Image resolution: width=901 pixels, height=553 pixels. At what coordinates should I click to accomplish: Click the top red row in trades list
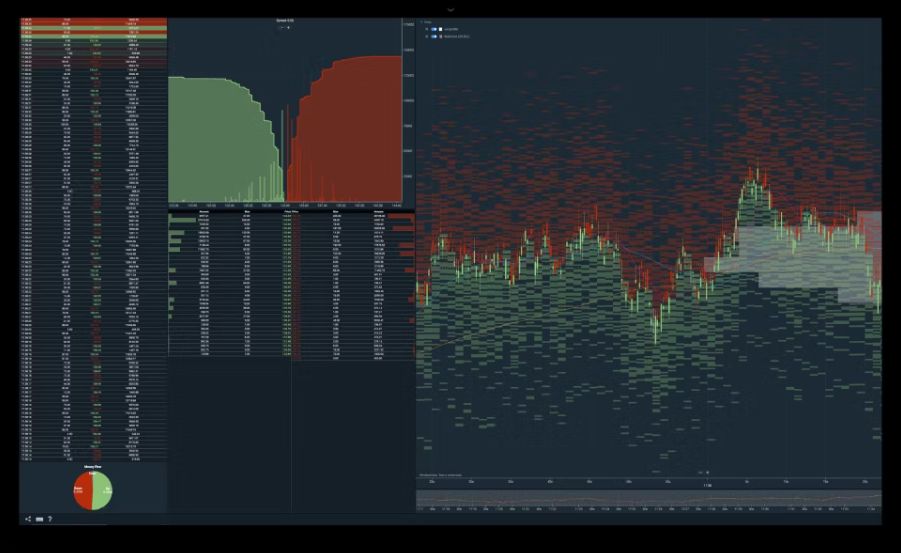93,20
